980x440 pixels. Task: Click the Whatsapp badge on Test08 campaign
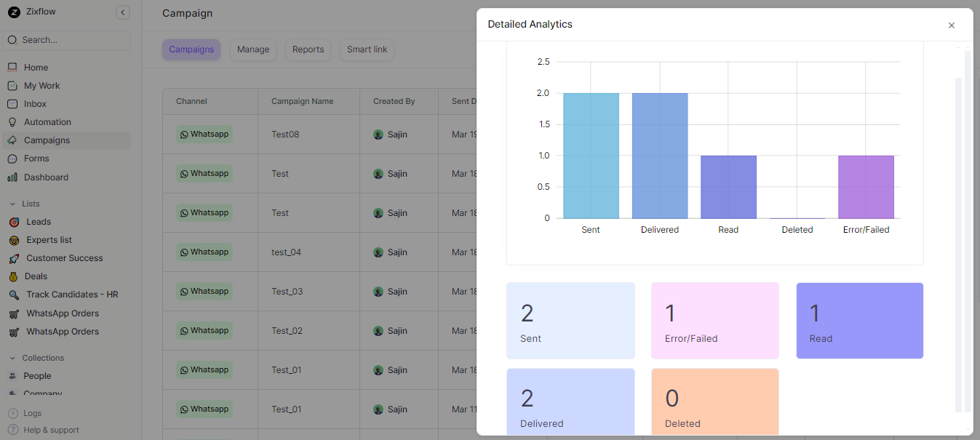[204, 134]
